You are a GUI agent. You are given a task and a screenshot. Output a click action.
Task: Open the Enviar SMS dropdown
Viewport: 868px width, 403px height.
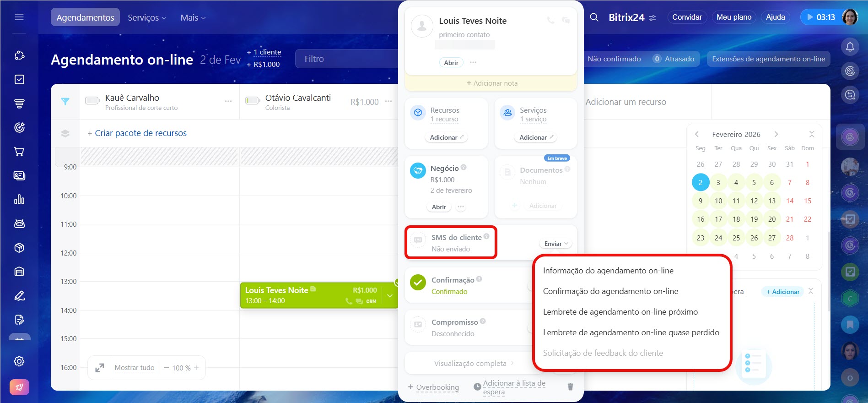555,244
